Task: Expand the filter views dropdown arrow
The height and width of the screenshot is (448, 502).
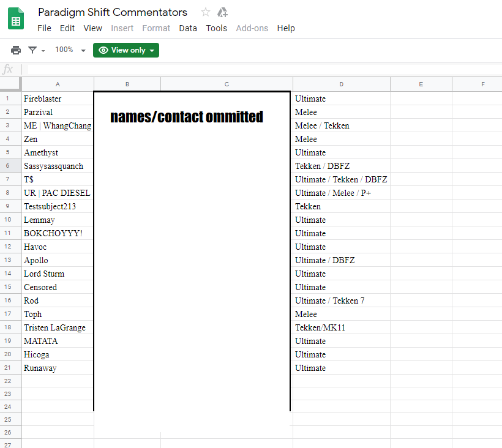Action: (x=43, y=51)
